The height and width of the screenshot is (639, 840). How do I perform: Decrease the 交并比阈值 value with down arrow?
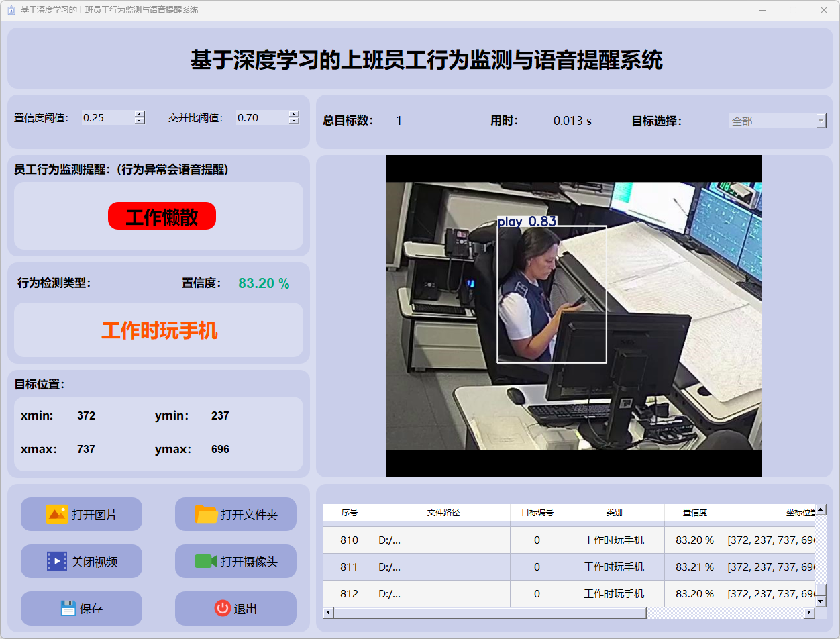pos(293,121)
